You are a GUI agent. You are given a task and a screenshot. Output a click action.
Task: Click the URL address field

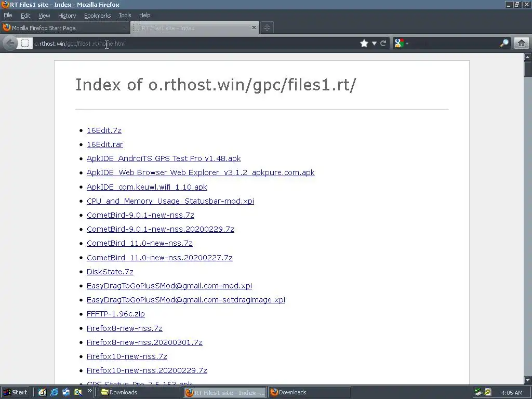(x=195, y=44)
